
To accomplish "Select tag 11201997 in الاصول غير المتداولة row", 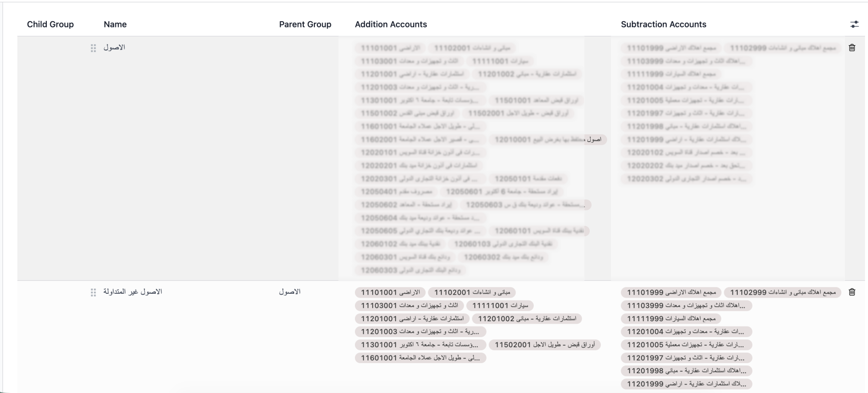I will pos(687,358).
